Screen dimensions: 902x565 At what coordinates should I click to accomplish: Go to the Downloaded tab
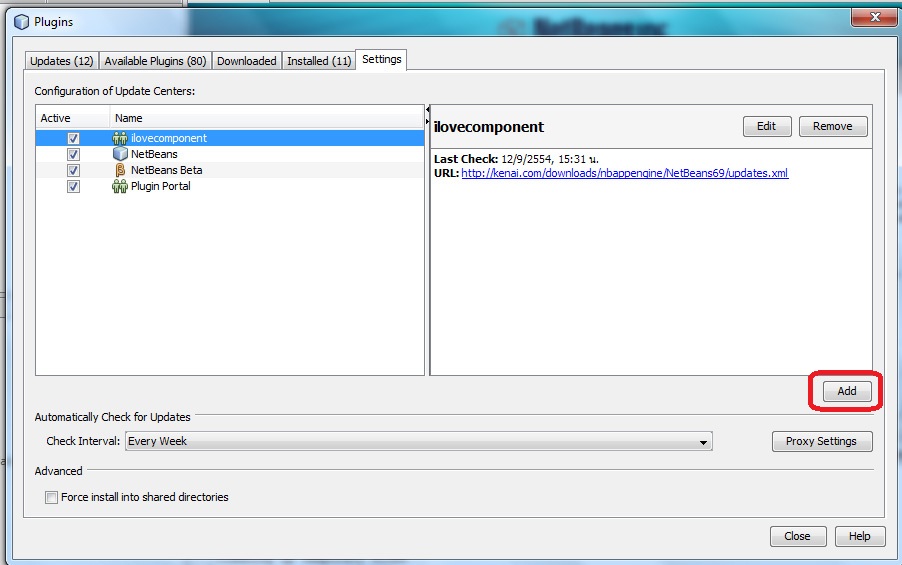[247, 61]
